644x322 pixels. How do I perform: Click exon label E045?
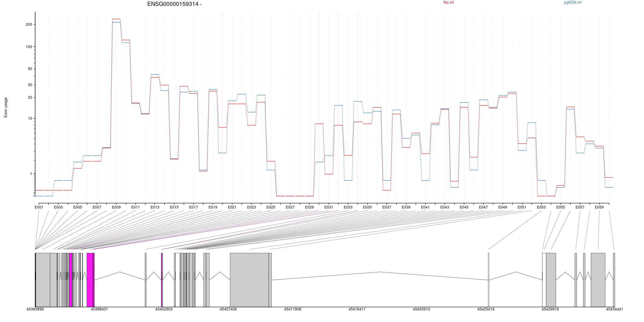(464, 207)
